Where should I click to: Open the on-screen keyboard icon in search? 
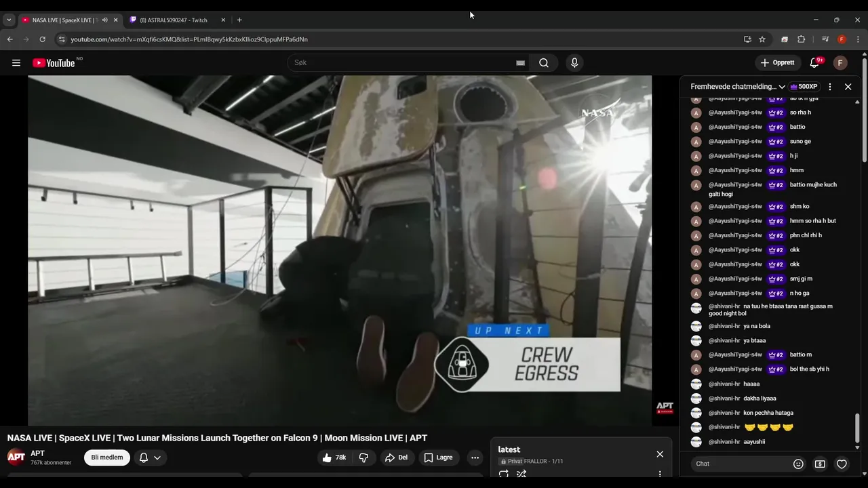520,63
